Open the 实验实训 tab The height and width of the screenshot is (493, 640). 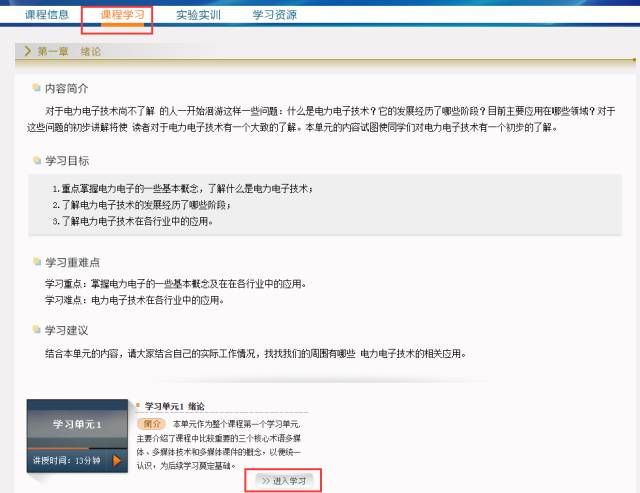[x=198, y=15]
